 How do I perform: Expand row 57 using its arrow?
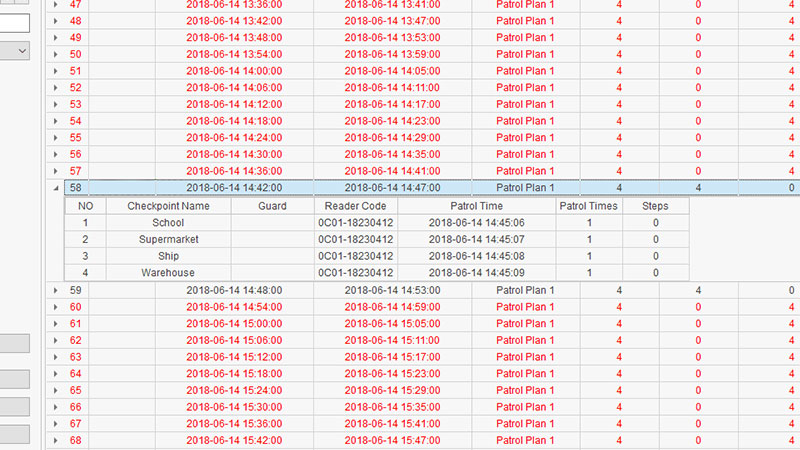[55, 171]
